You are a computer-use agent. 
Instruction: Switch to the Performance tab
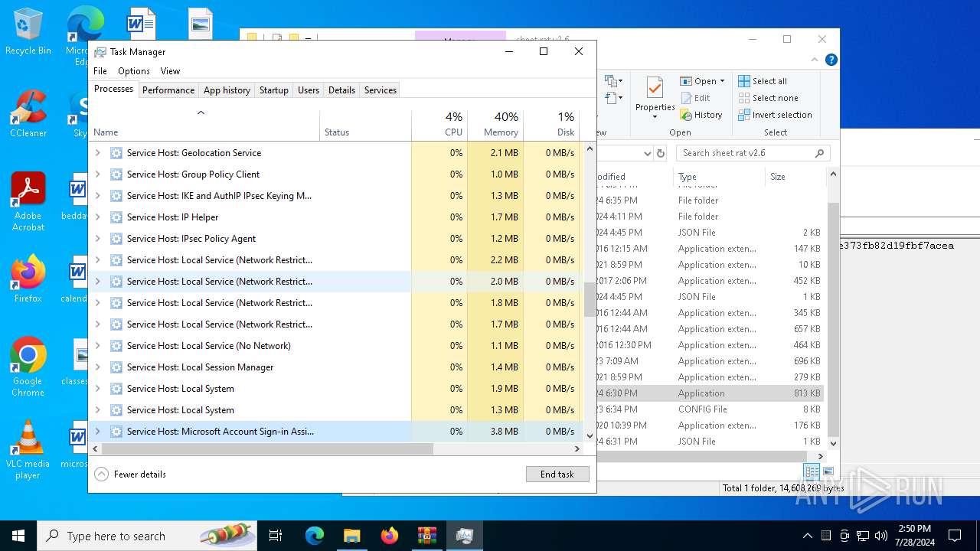coord(168,90)
